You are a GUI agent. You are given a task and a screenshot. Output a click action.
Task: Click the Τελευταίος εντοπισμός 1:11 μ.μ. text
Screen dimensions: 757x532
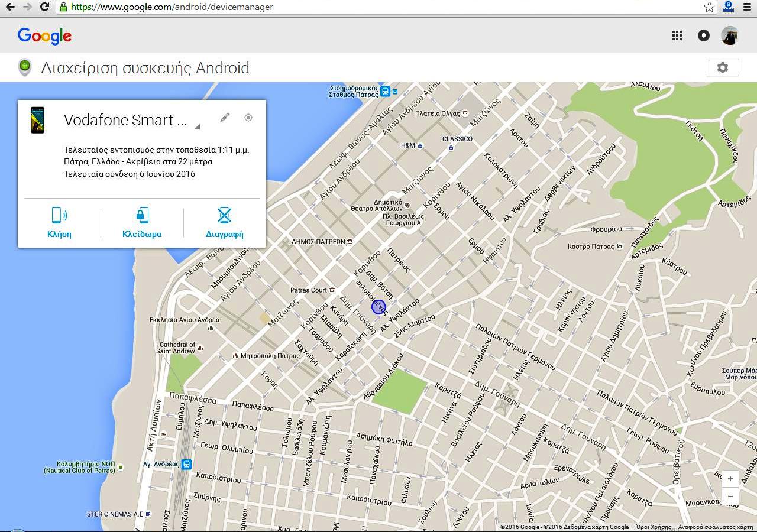[x=157, y=150]
